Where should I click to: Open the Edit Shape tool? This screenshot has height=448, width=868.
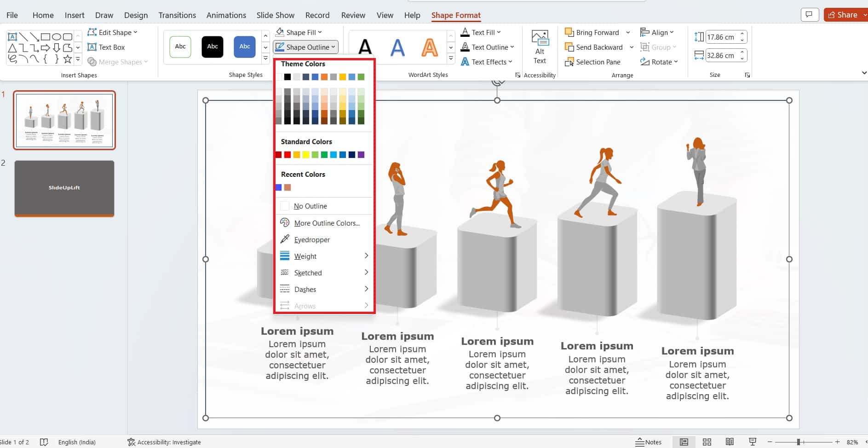[x=112, y=32]
